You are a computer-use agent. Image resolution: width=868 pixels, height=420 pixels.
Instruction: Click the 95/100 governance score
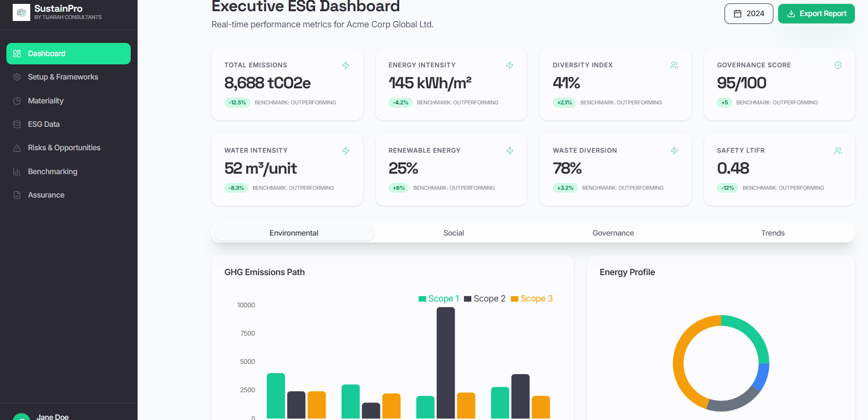pyautogui.click(x=742, y=83)
